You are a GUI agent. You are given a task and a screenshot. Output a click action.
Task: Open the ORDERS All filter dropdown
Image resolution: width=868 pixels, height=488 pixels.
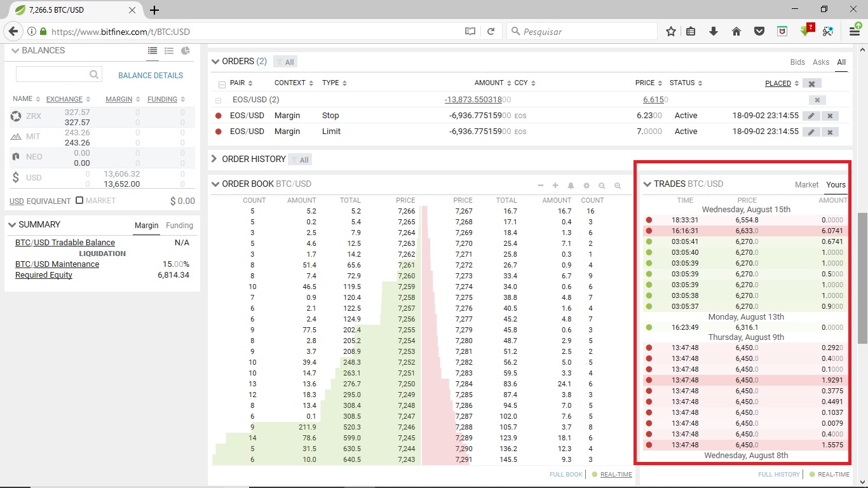click(285, 62)
